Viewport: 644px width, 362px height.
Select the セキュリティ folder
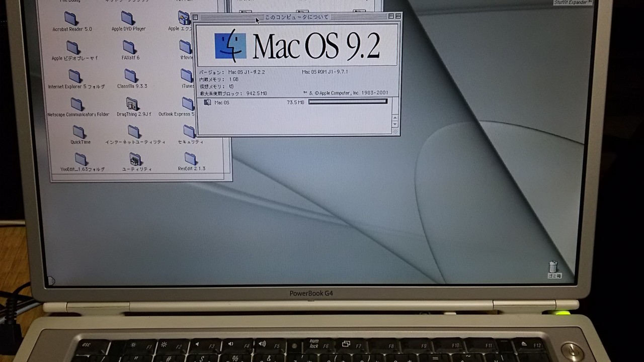pos(189,132)
